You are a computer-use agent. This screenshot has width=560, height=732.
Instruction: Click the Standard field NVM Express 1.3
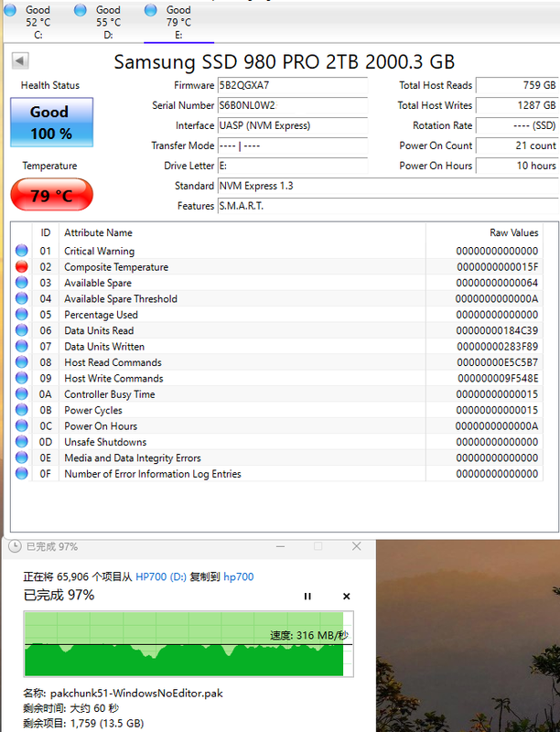[388, 186]
